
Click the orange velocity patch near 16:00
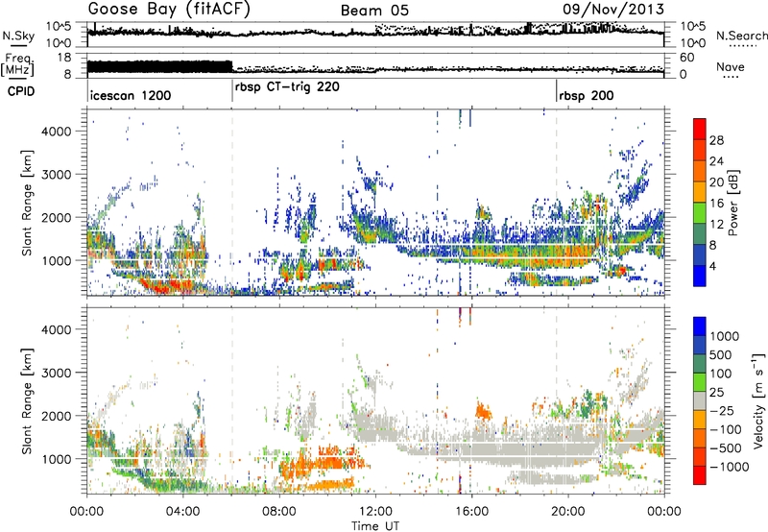(x=484, y=410)
